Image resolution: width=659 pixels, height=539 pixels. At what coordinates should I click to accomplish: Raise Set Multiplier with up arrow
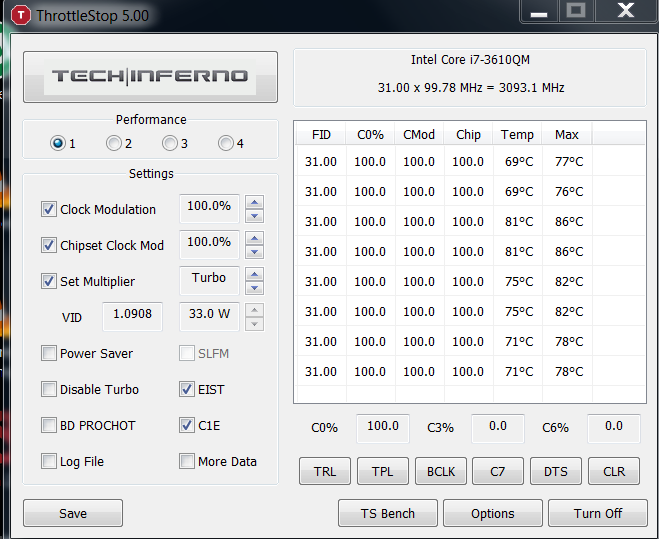click(254, 275)
